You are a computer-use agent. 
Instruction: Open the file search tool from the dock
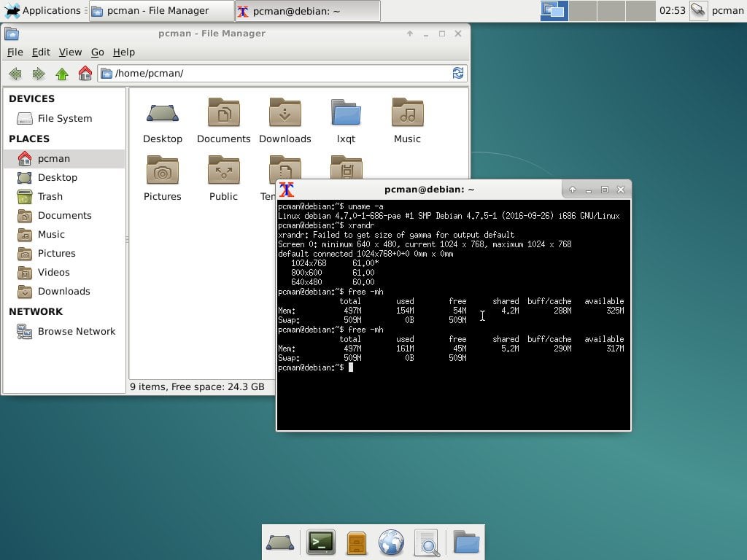tap(427, 542)
